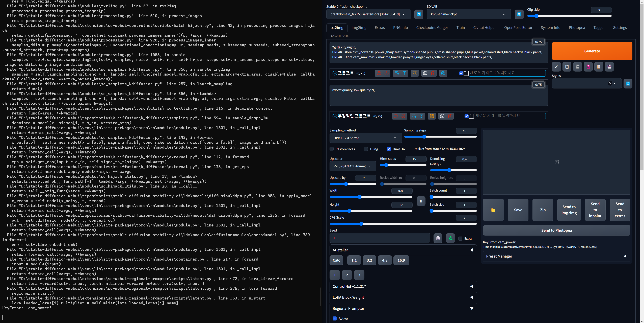Click the swap width and height icon
The image size is (644, 323).
coord(421,201)
